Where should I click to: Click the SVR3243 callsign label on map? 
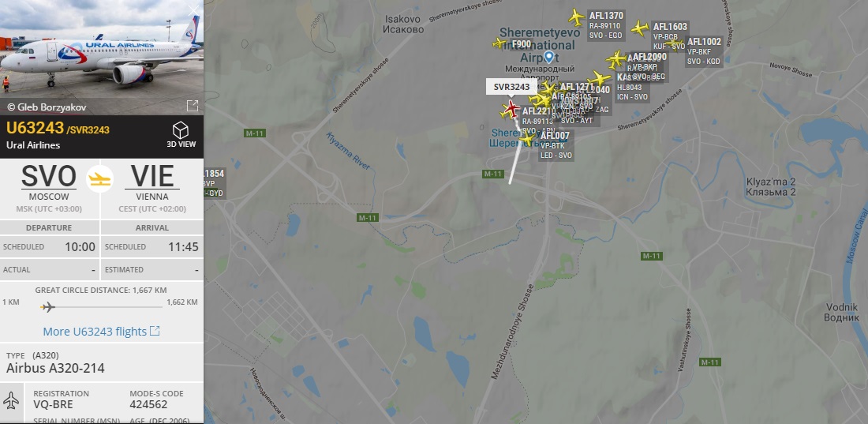(511, 87)
